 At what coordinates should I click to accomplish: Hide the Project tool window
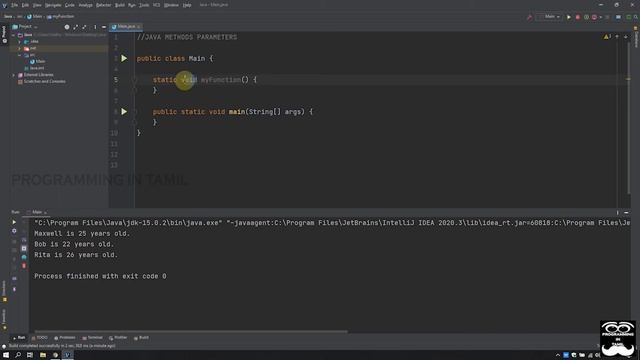(104, 27)
